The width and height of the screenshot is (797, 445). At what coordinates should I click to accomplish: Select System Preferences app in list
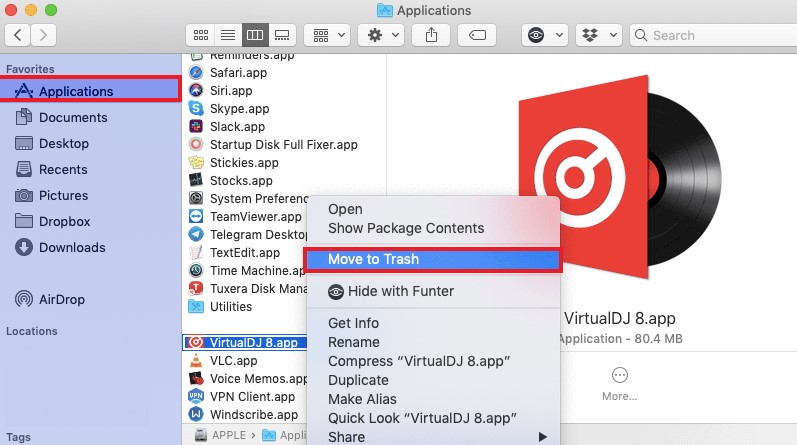[248, 198]
